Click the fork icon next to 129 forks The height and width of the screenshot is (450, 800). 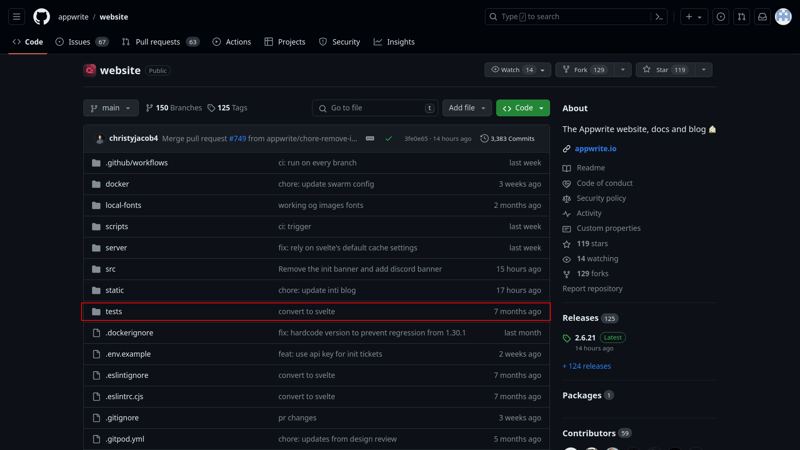point(566,274)
